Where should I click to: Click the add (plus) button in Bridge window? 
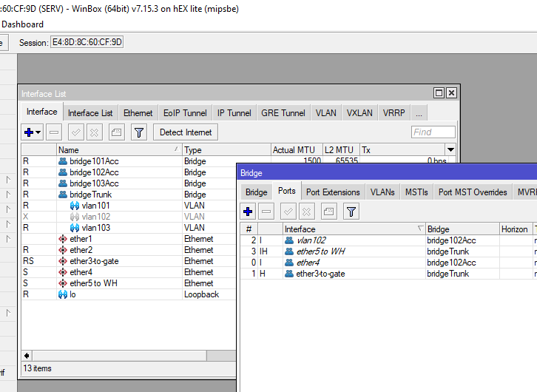pos(248,212)
